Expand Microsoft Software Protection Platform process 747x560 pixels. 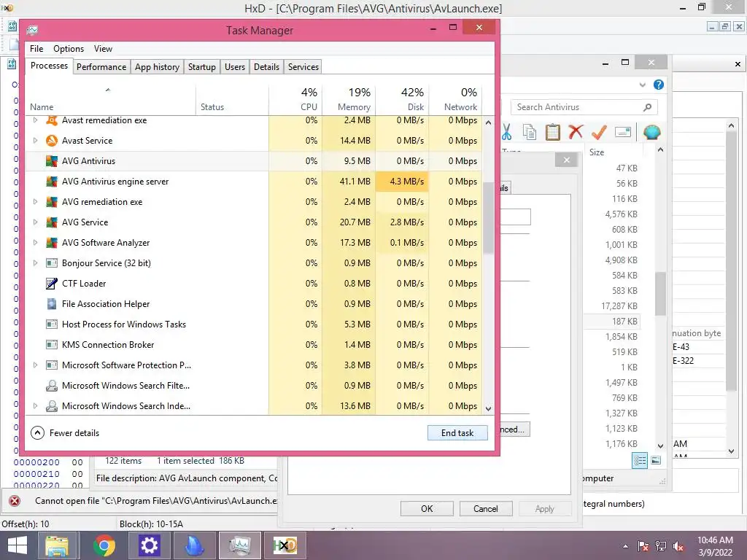[35, 365]
